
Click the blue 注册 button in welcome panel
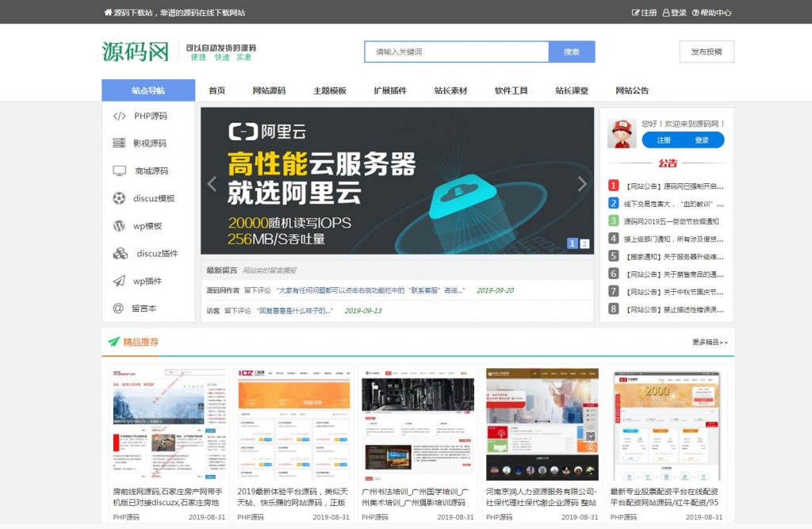[664, 140]
